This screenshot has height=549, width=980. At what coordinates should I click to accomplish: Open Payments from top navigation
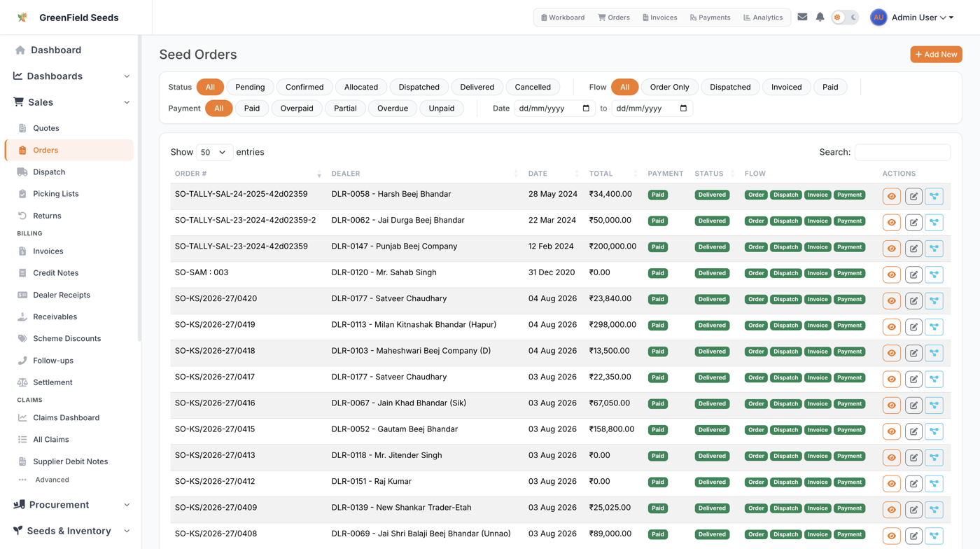[x=710, y=18]
